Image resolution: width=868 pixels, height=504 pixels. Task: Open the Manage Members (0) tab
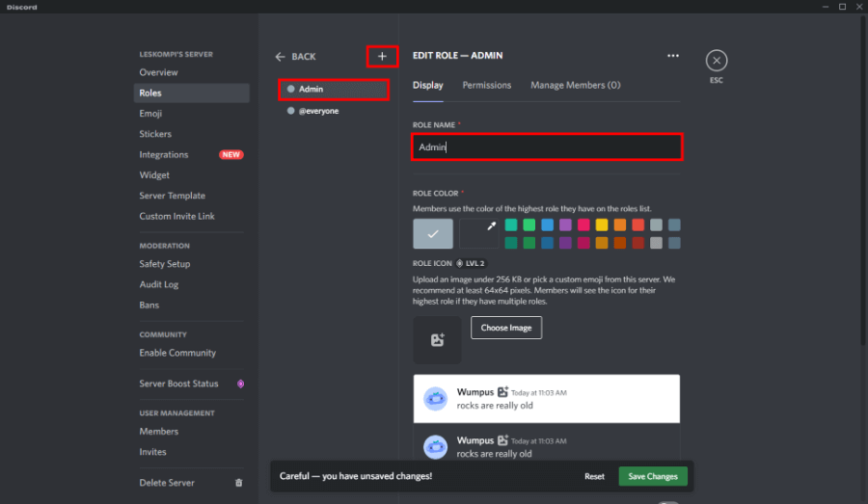pos(575,85)
